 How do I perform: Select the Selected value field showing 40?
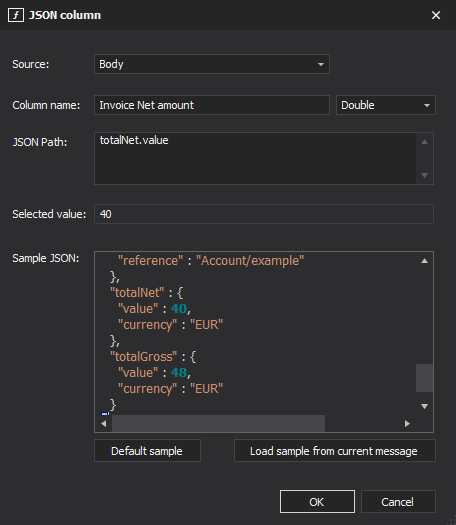point(264,214)
